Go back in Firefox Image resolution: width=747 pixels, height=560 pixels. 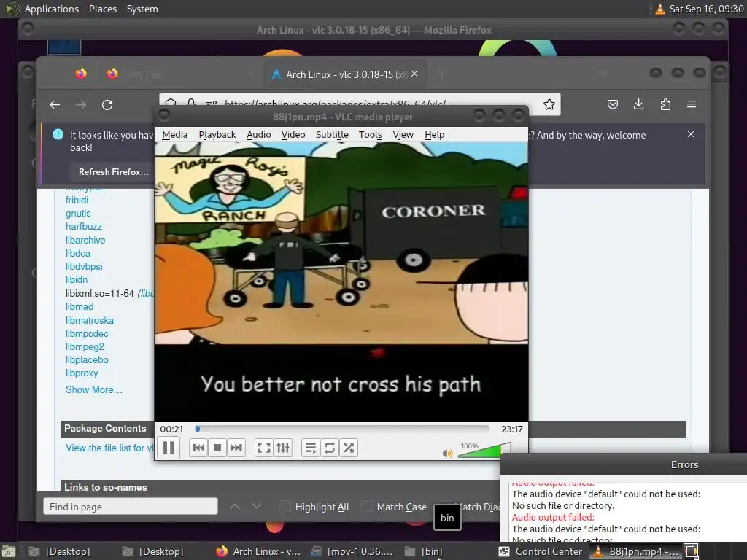point(55,105)
